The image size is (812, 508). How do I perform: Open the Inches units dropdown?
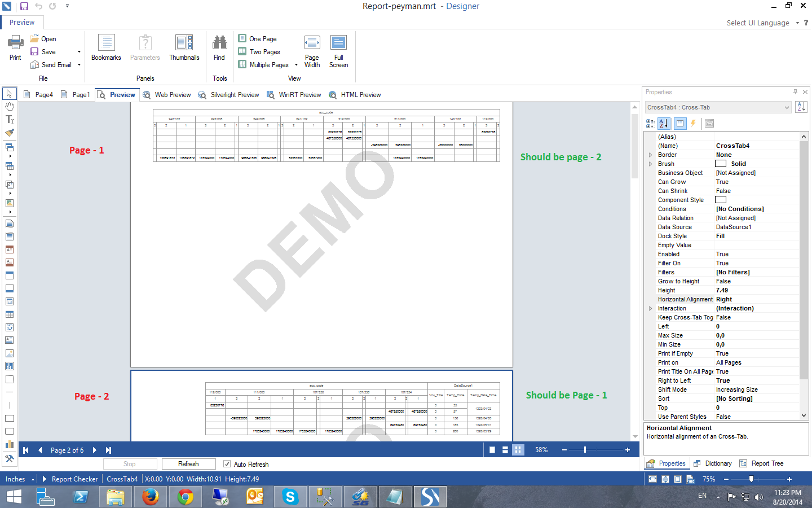coord(33,479)
